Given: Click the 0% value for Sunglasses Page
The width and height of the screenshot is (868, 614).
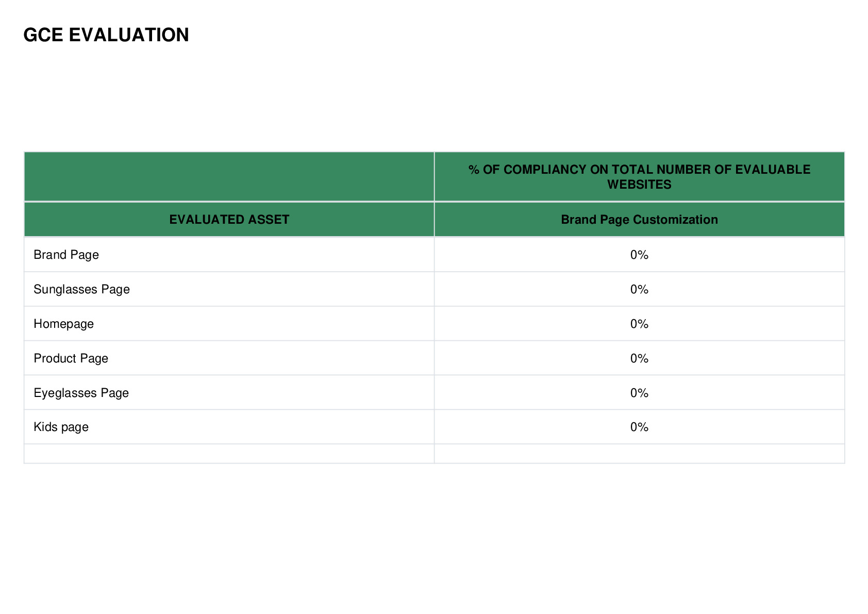Looking at the screenshot, I should [x=639, y=289].
